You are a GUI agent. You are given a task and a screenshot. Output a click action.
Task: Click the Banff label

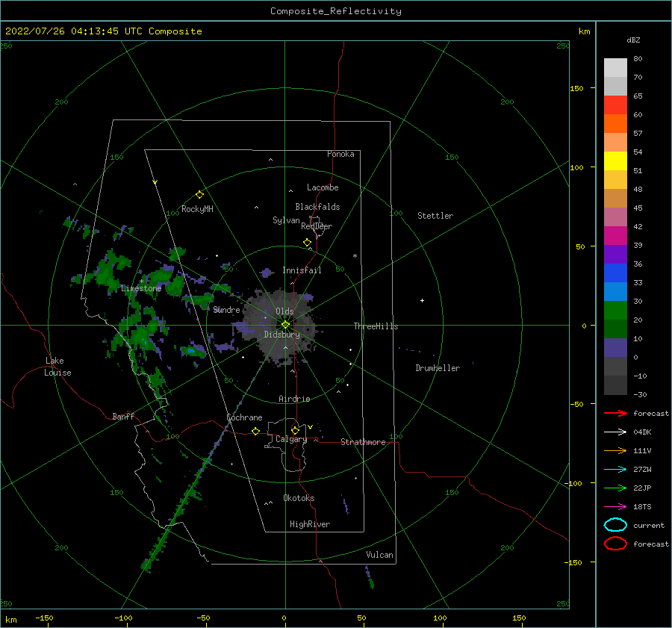(123, 416)
